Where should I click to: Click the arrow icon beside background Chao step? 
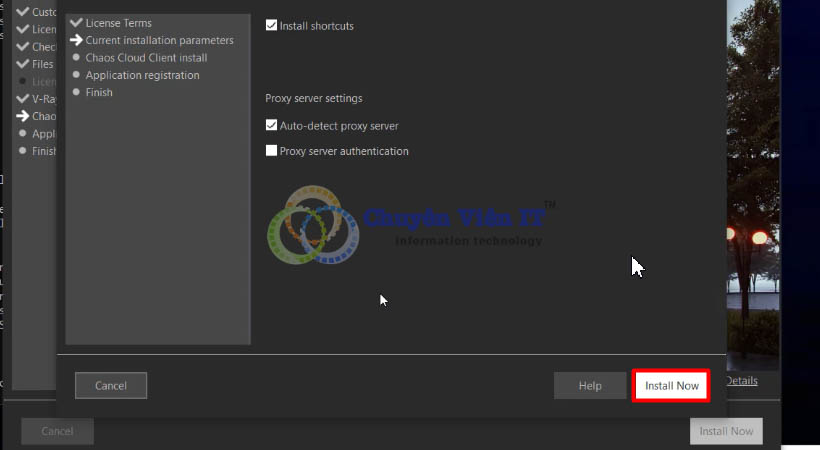click(23, 116)
